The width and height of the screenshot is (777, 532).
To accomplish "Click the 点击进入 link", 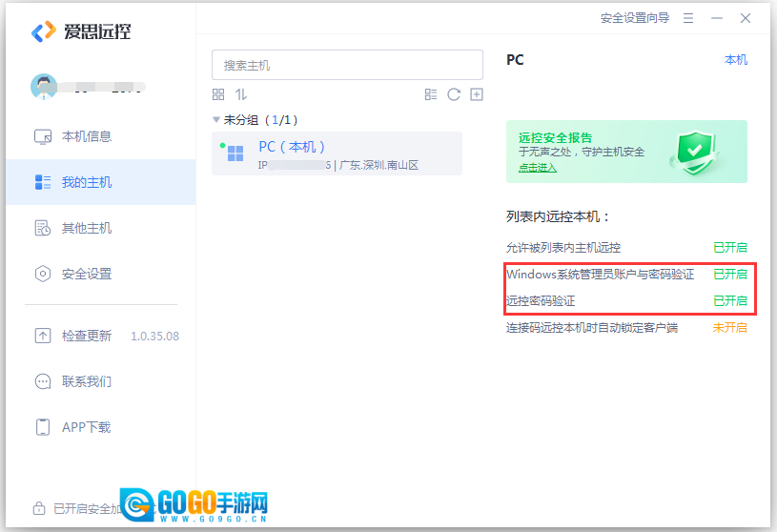I will 537,168.
